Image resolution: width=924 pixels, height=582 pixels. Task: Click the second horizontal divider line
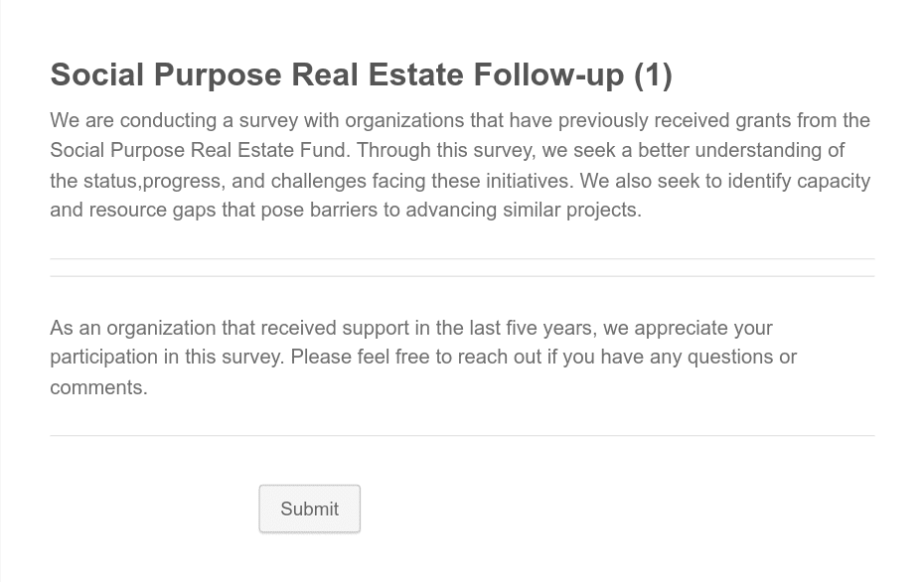(463, 276)
